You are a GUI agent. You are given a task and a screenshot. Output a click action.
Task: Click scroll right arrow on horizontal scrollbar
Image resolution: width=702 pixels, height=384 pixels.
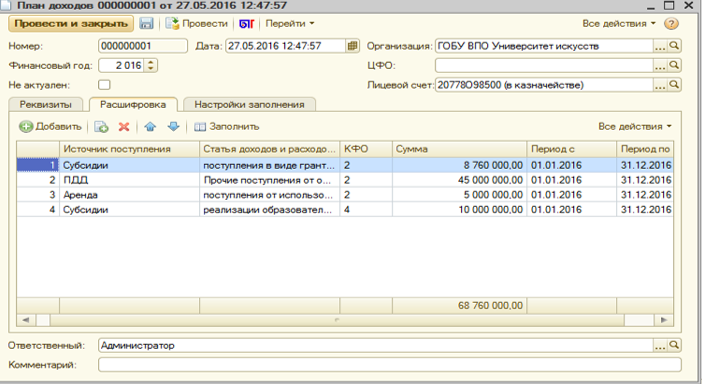click(664, 320)
